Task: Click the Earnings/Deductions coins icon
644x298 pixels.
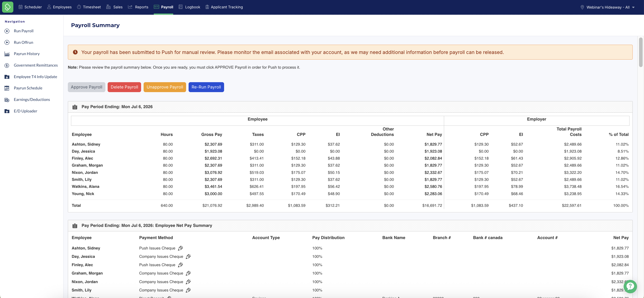Action: click(x=7, y=100)
